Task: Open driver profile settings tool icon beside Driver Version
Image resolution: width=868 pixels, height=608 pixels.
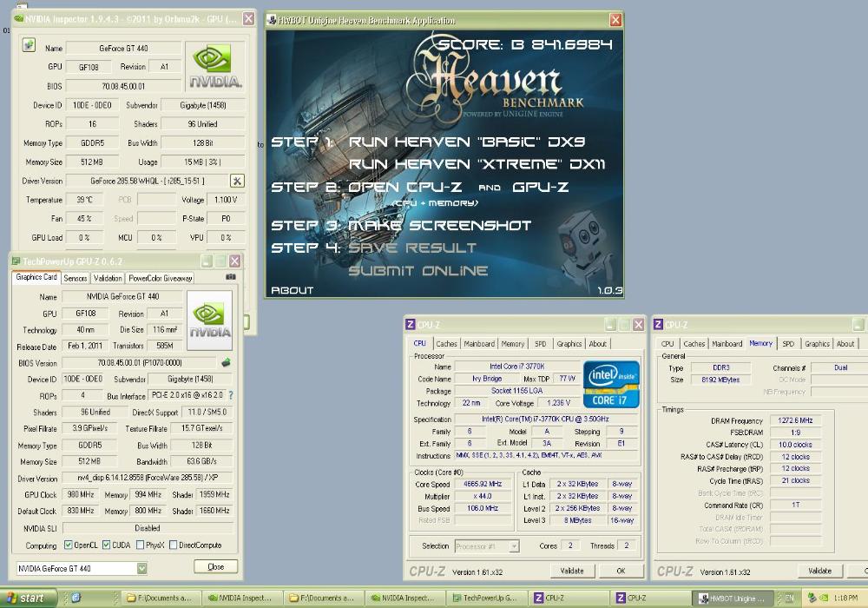Action: pos(237,181)
